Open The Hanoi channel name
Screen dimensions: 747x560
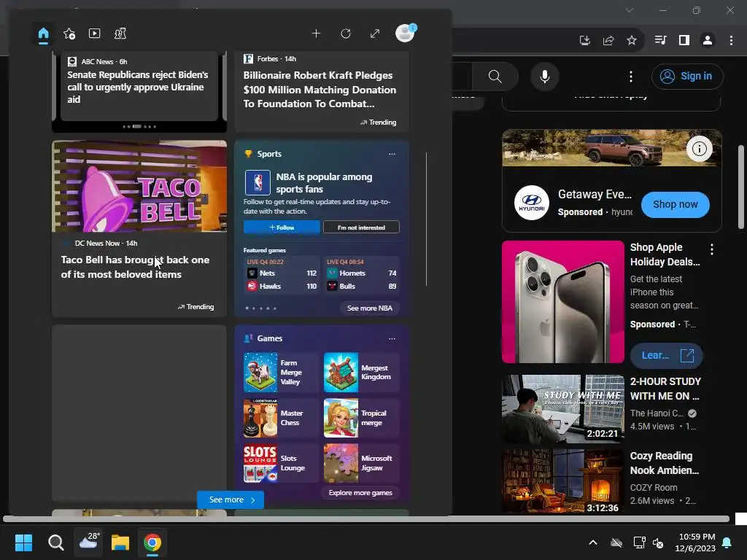click(657, 413)
